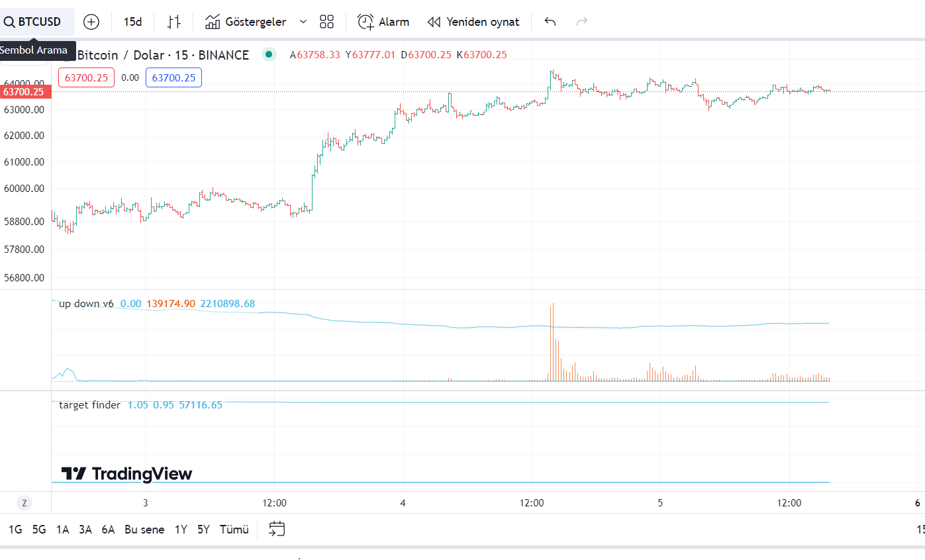
Task: Click the redo arrow icon
Action: point(582,22)
